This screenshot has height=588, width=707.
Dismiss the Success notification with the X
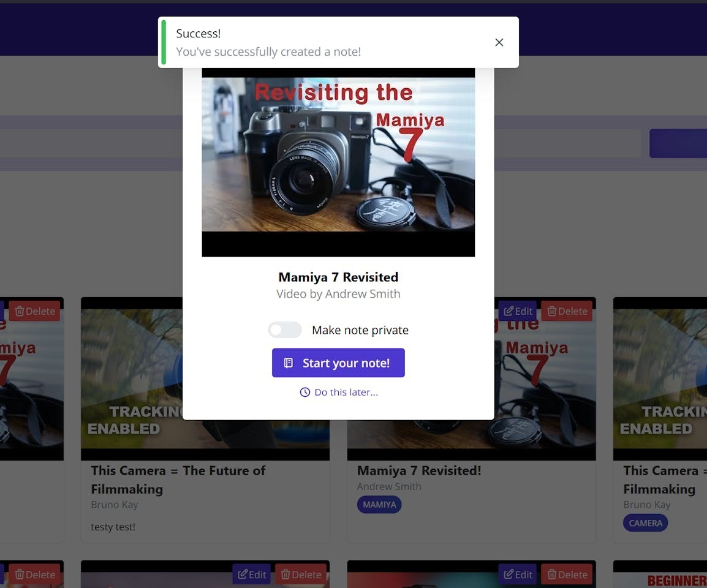(x=499, y=42)
